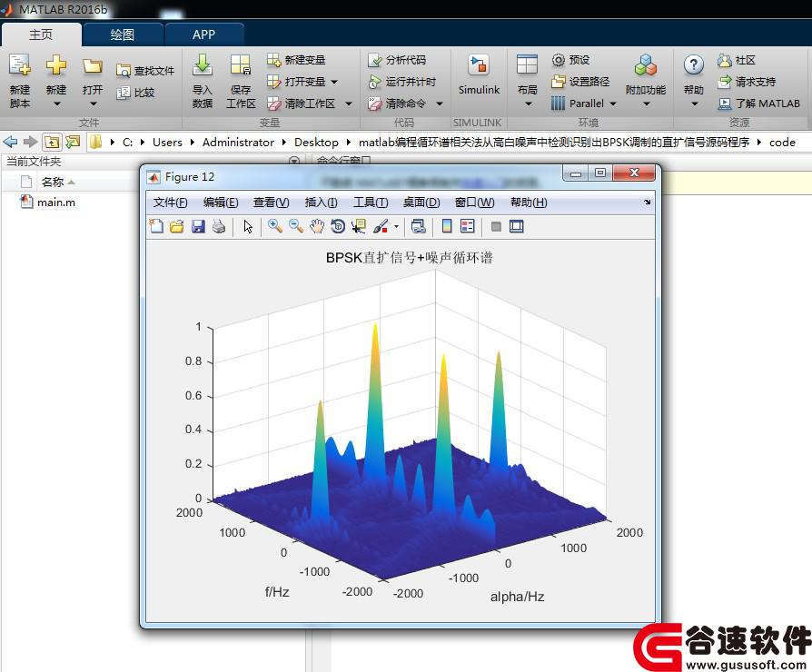This screenshot has height=672, width=812.
Task: Select the Brush data tool
Action: click(x=381, y=226)
